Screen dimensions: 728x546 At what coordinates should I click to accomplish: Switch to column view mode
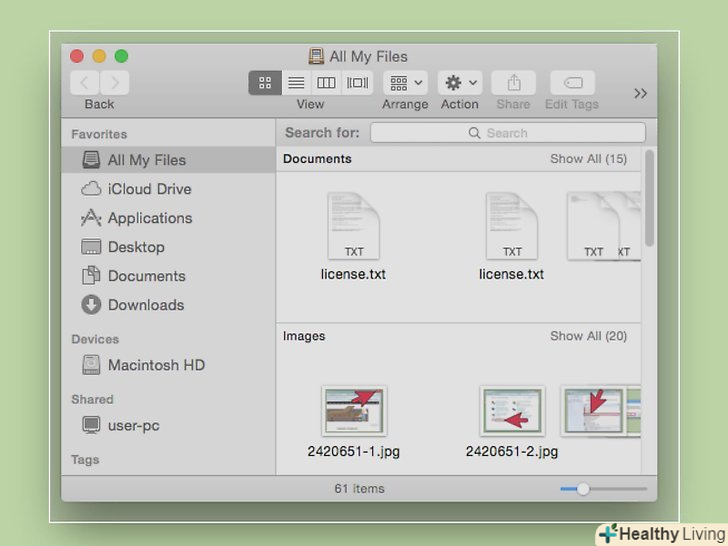(326, 83)
